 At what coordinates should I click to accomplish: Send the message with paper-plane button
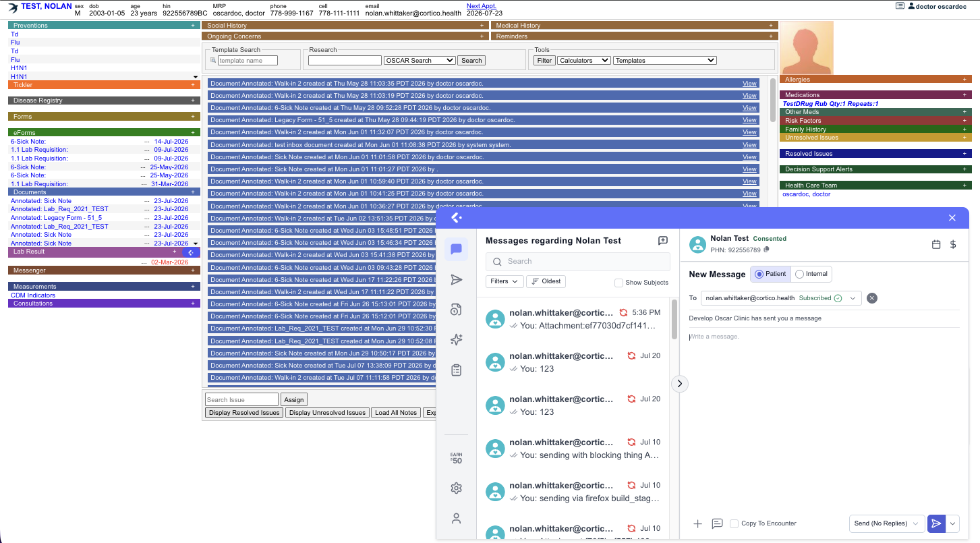pyautogui.click(x=936, y=523)
